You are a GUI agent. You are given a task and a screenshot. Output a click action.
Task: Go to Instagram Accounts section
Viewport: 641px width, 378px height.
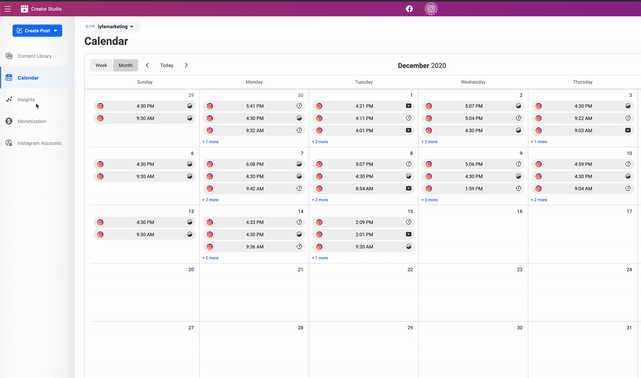point(39,143)
